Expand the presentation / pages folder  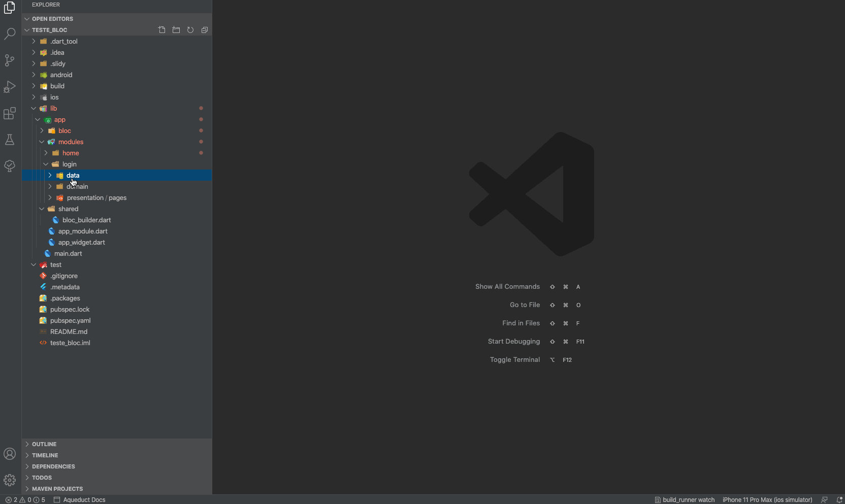117,198
